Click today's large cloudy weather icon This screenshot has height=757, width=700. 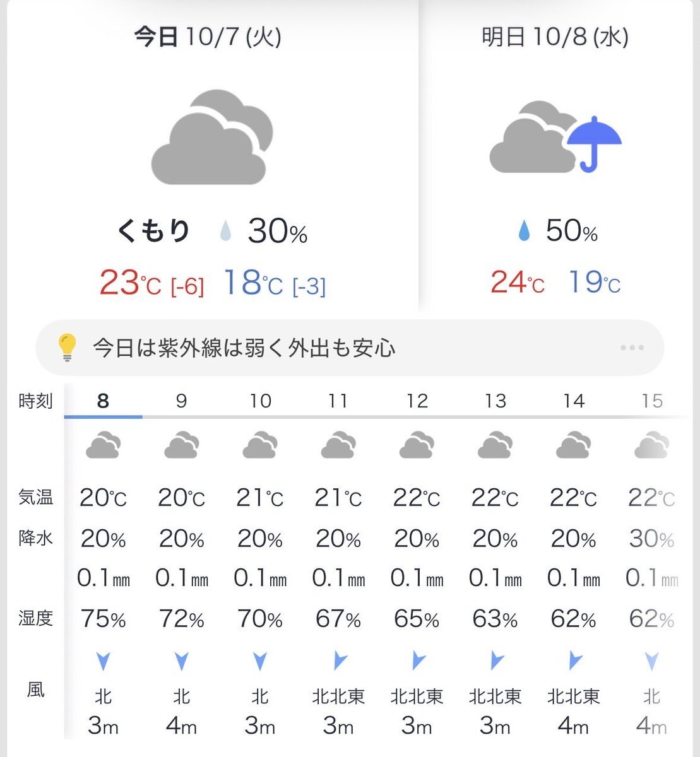pos(212,138)
